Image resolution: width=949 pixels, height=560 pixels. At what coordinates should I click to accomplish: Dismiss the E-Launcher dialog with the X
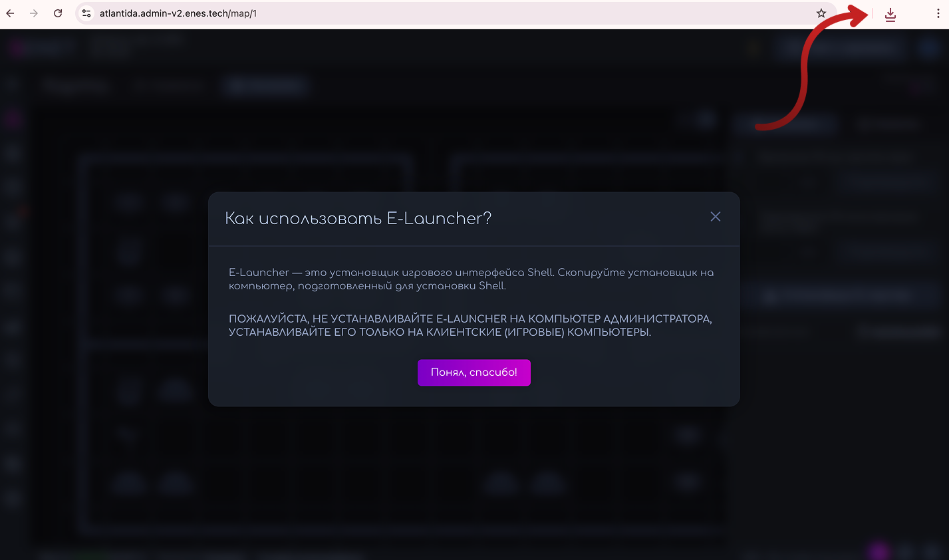715,216
